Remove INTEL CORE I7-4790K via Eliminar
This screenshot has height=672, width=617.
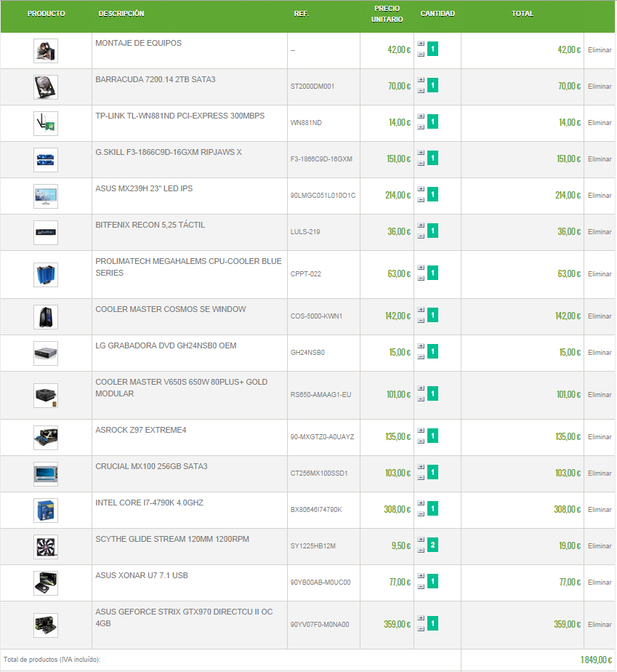tap(600, 510)
